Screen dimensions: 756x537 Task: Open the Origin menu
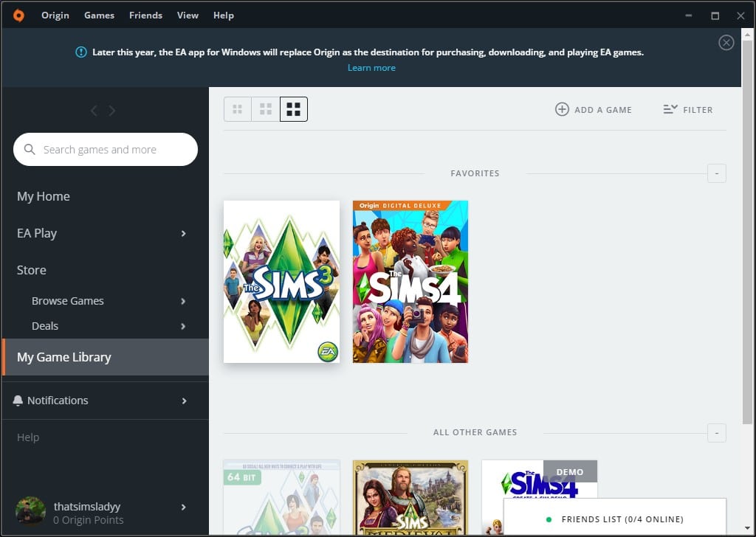55,15
